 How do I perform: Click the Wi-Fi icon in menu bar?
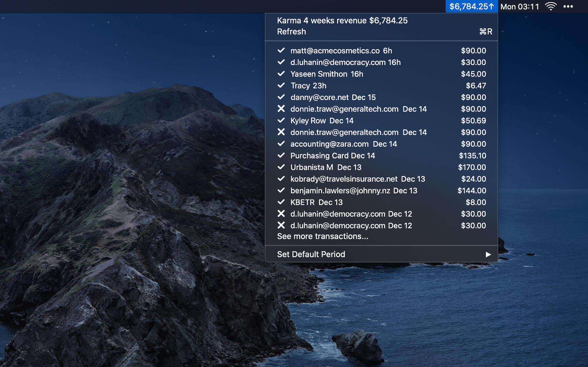[551, 6]
